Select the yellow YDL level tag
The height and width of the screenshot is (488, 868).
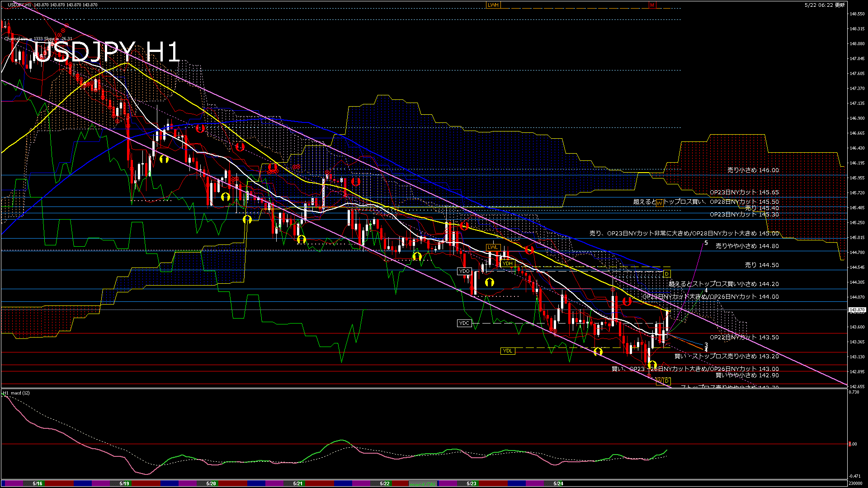(508, 351)
